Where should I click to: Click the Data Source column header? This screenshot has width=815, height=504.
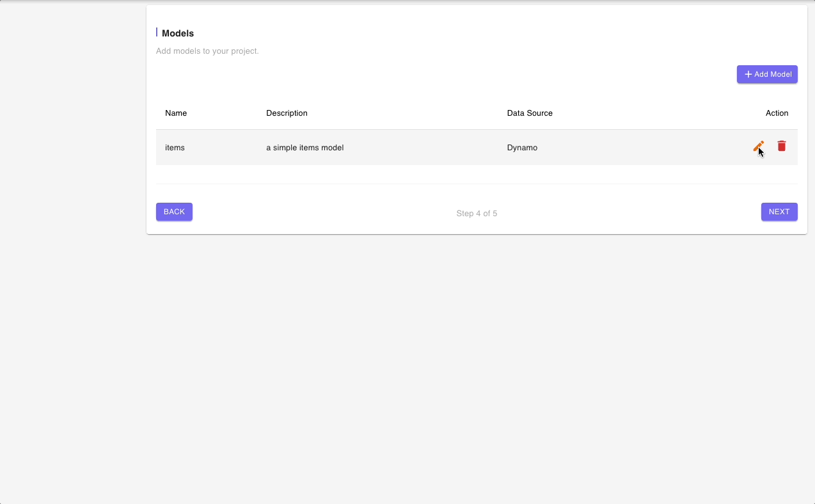(530, 113)
